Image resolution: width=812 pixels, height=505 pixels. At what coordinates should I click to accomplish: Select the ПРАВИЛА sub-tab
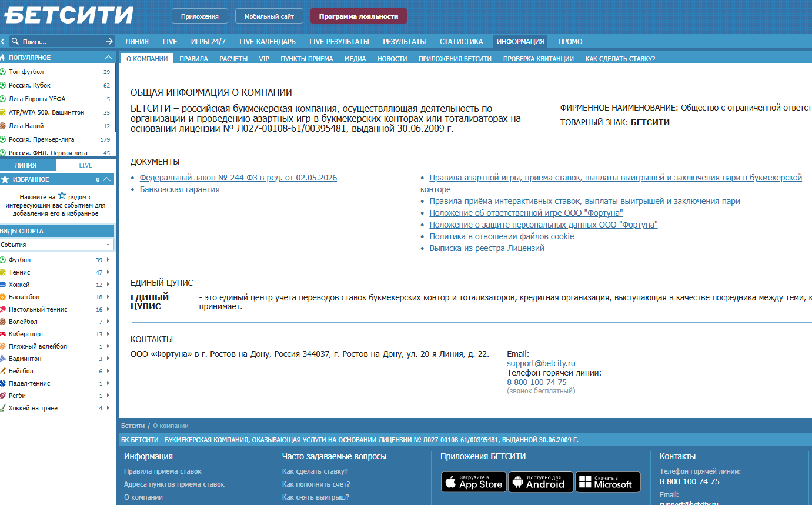pyautogui.click(x=193, y=59)
